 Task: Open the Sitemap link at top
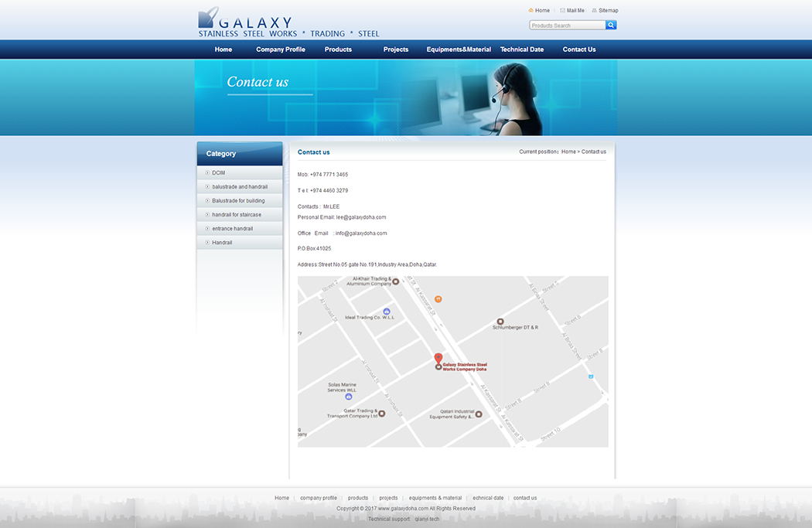(605, 11)
